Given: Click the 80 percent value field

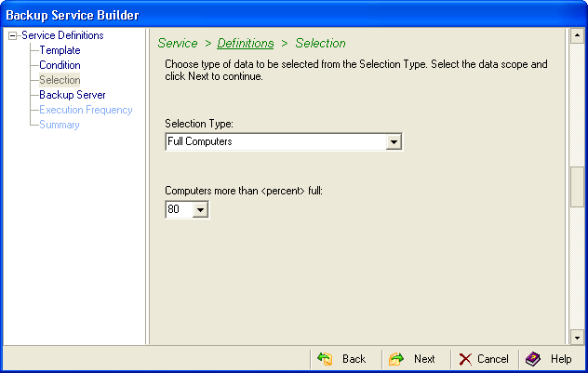Looking at the screenshot, I should (x=180, y=209).
